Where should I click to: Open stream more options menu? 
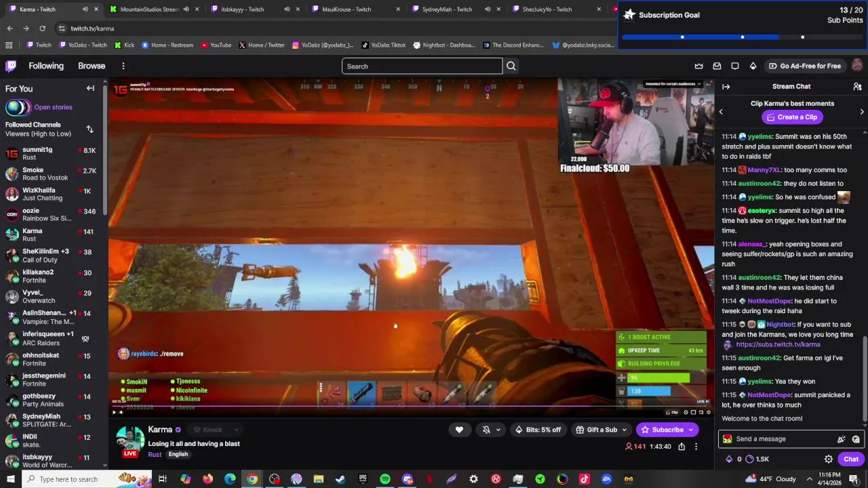coord(696,447)
